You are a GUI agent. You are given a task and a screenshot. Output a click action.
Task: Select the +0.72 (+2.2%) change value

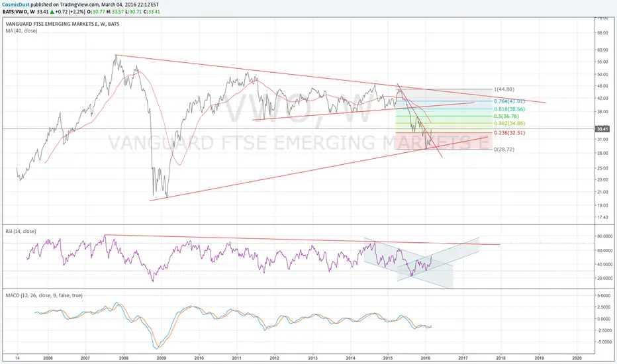tap(70, 12)
